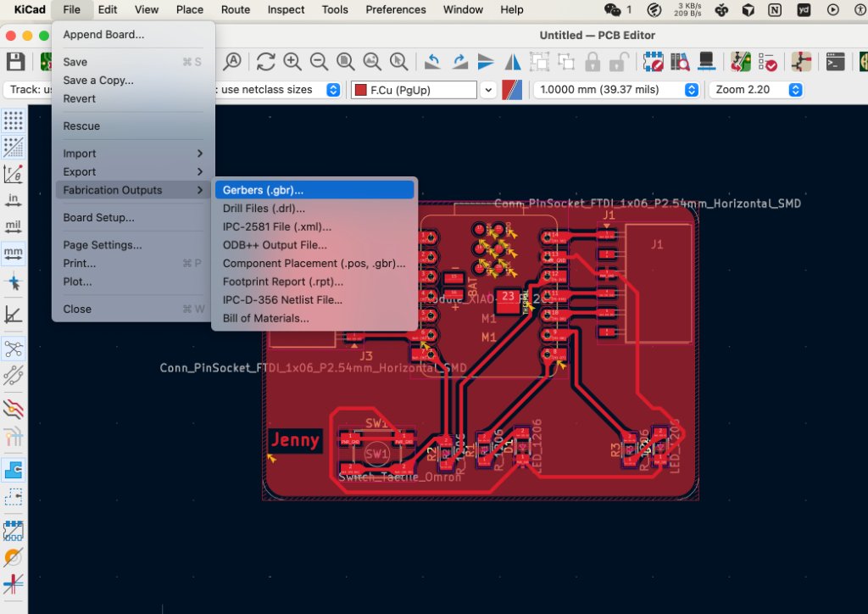Image resolution: width=868 pixels, height=614 pixels.
Task: Click the Zoom Out magnifier icon
Action: (x=319, y=61)
